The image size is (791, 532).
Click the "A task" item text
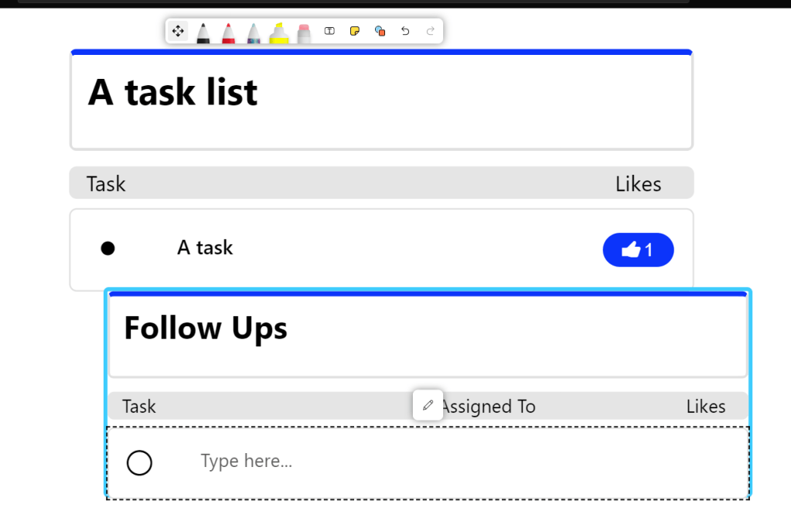[x=205, y=247]
